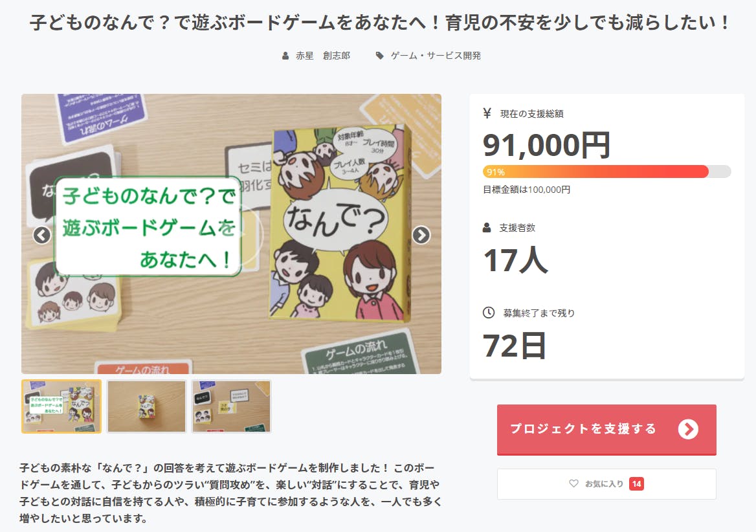Screen dimensions: 756x532
Task: Click the person icon beside 赤星 創志郎
Action: (285, 56)
